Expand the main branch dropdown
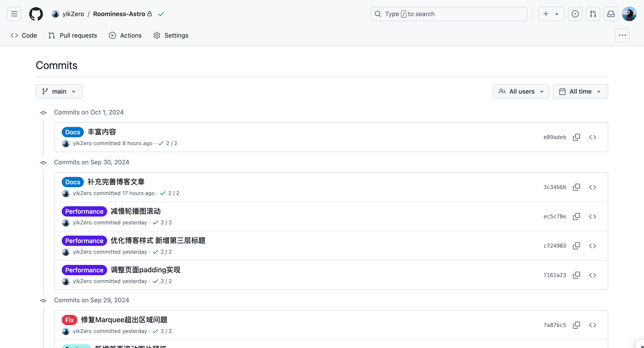644x348 pixels. click(x=59, y=91)
